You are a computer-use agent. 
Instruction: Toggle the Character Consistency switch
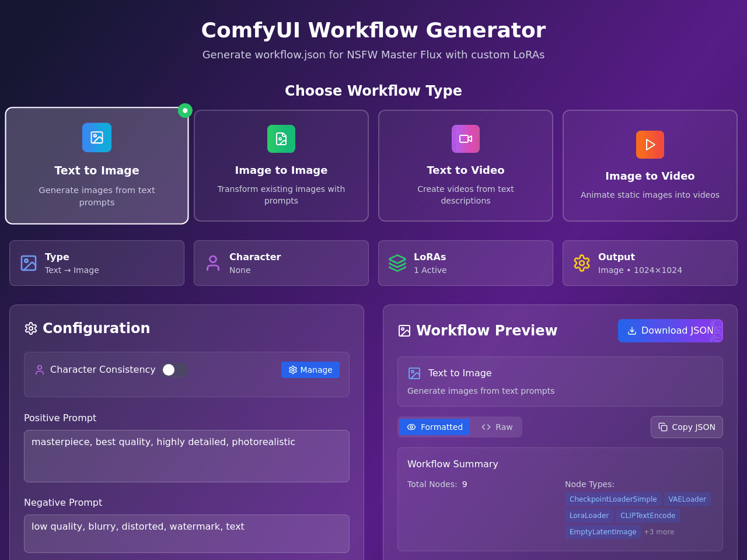pyautogui.click(x=175, y=370)
